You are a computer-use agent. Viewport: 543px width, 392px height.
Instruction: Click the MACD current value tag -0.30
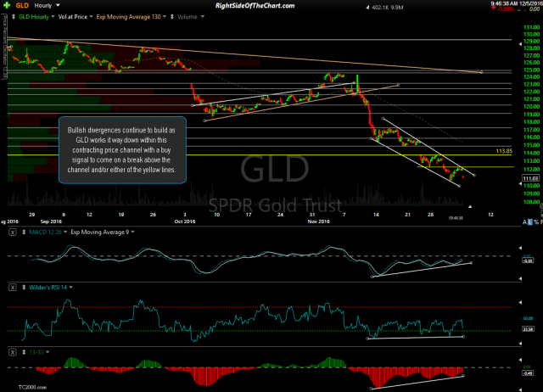click(x=528, y=260)
